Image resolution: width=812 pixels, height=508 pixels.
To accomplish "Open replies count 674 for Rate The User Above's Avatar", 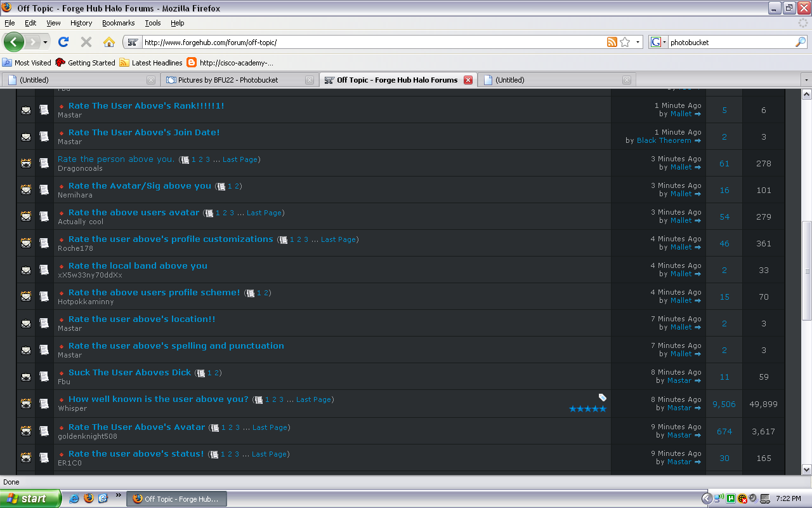I will point(724,431).
